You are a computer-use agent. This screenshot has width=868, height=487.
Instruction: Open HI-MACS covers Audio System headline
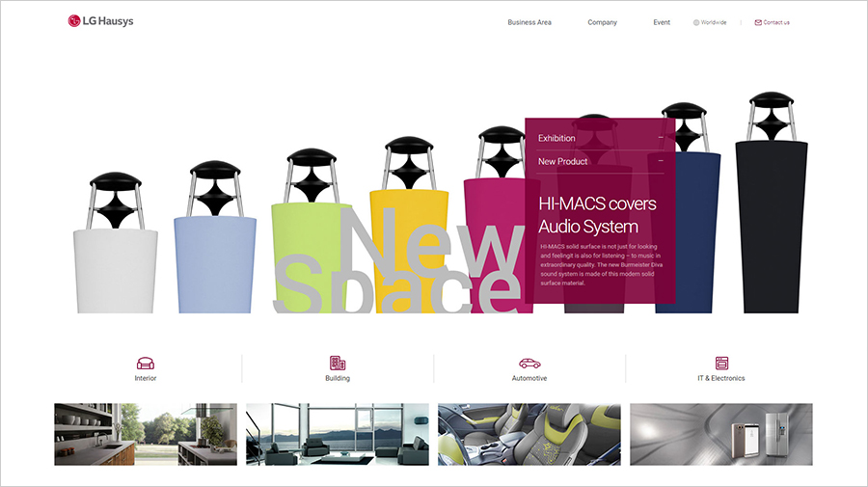pos(597,215)
